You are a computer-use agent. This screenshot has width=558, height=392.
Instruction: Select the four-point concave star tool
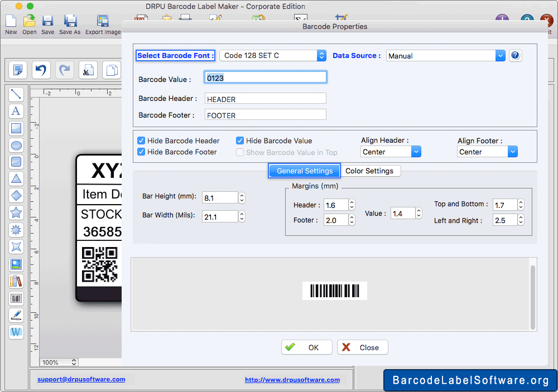click(x=16, y=246)
